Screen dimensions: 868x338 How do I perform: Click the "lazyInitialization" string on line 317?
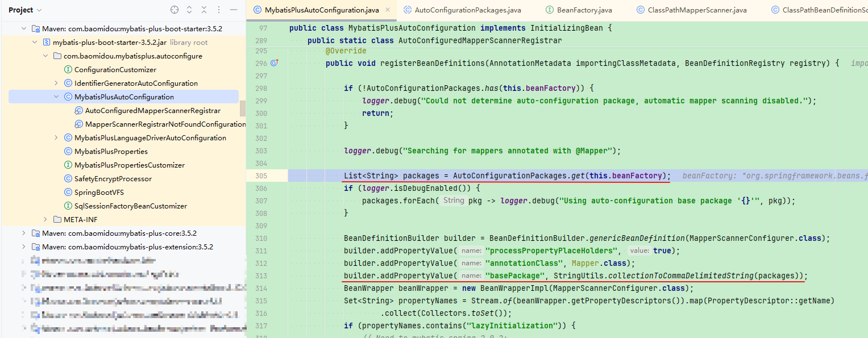(x=511, y=326)
